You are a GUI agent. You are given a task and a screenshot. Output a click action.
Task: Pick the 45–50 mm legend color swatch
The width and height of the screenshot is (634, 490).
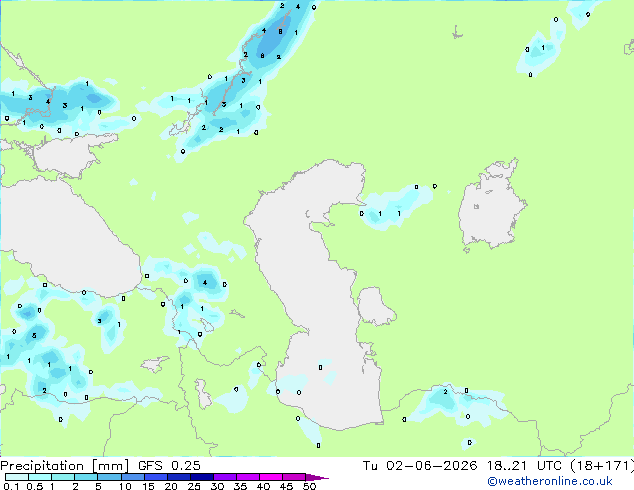(294, 477)
